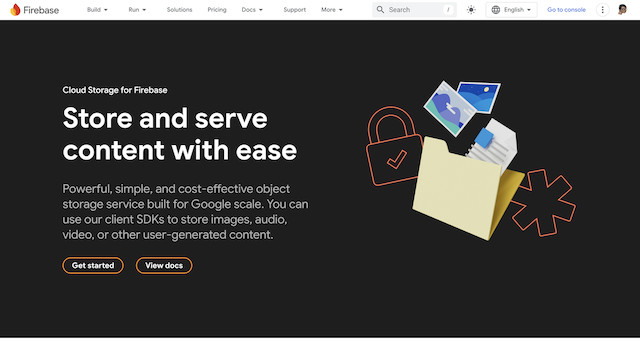
Task: Click the Go to console link
Action: pos(566,10)
